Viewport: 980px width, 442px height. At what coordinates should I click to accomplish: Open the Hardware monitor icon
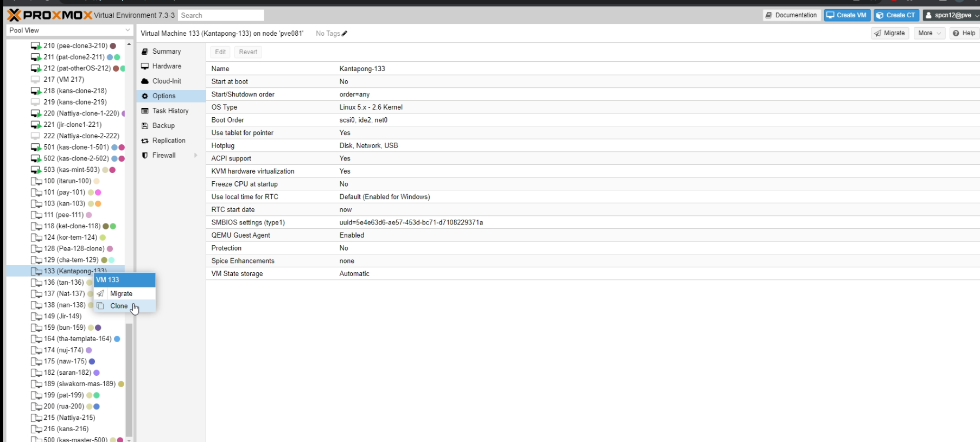point(145,66)
